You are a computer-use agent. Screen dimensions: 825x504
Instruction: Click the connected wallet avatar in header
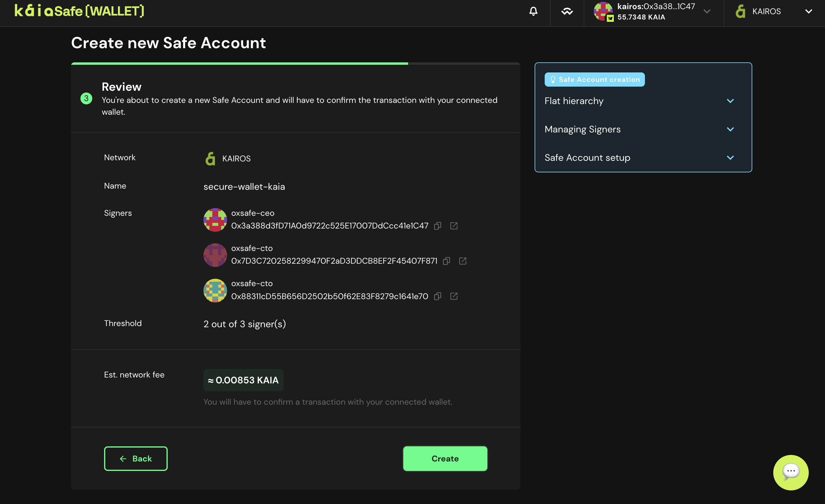(x=603, y=11)
